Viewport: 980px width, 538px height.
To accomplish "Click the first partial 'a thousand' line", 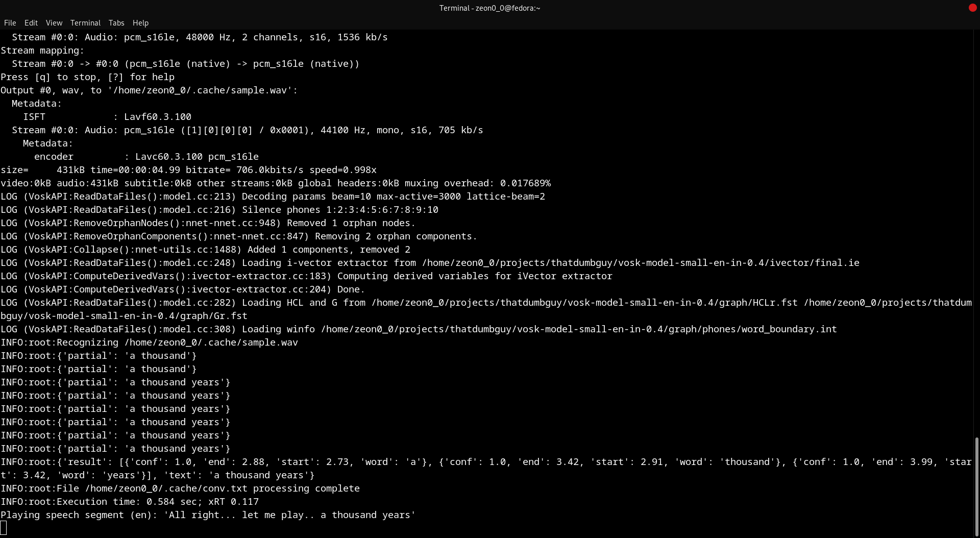I will tap(99, 356).
